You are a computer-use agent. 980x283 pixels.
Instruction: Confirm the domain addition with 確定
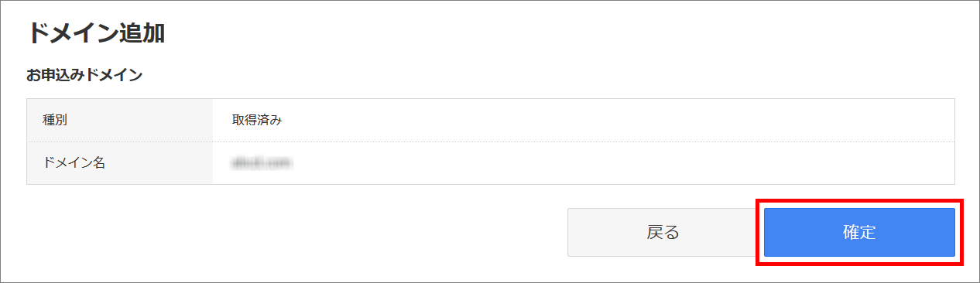pyautogui.click(x=859, y=232)
